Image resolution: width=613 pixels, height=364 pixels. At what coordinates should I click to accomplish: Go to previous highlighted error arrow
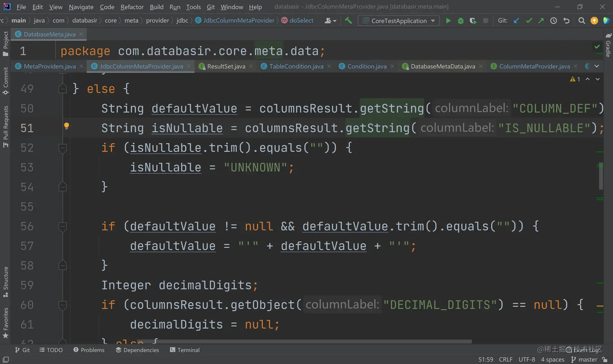587,79
